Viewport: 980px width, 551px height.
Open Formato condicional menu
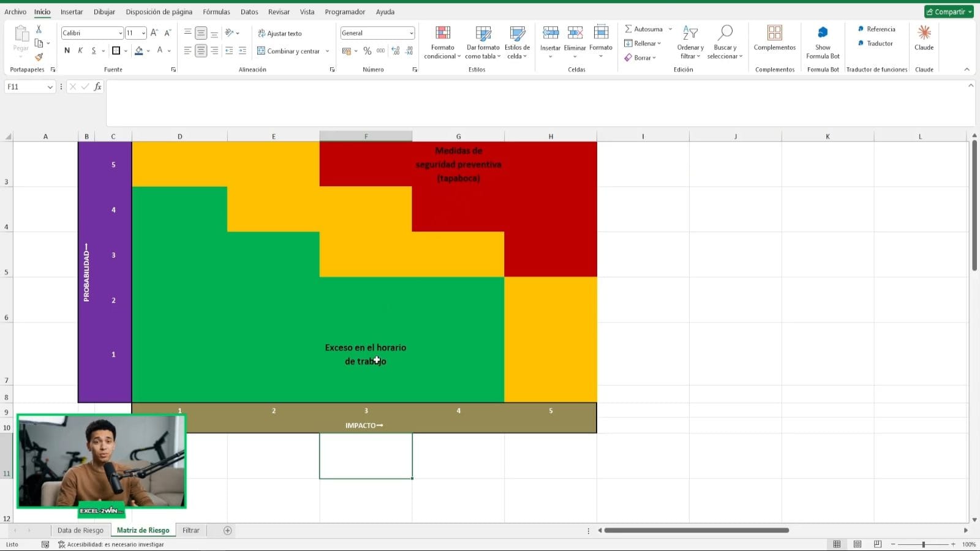coord(442,42)
